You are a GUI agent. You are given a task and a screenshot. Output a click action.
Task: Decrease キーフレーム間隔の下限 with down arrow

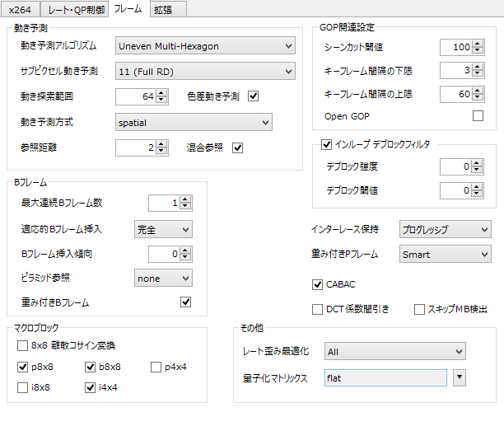coord(478,74)
